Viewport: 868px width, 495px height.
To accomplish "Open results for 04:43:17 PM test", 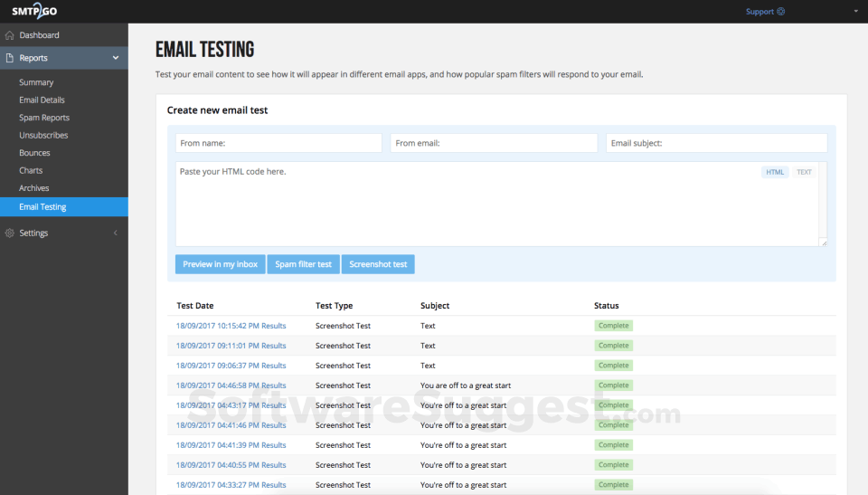I will pos(231,405).
